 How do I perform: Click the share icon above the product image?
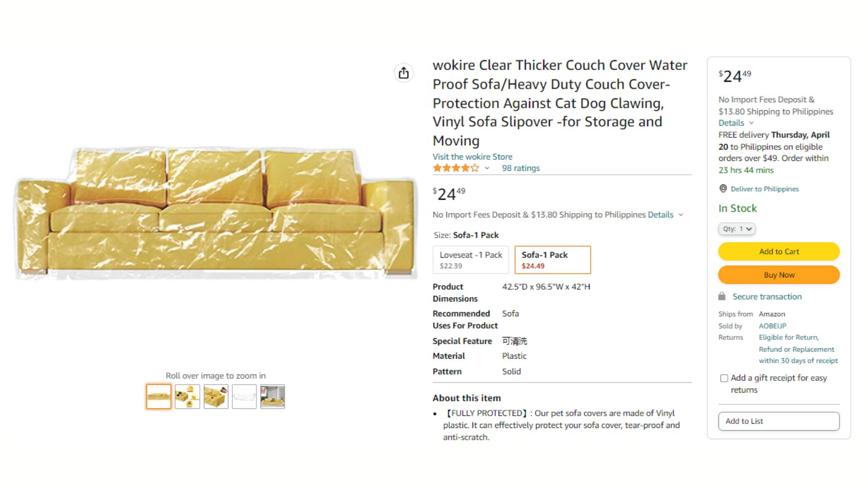[x=404, y=73]
